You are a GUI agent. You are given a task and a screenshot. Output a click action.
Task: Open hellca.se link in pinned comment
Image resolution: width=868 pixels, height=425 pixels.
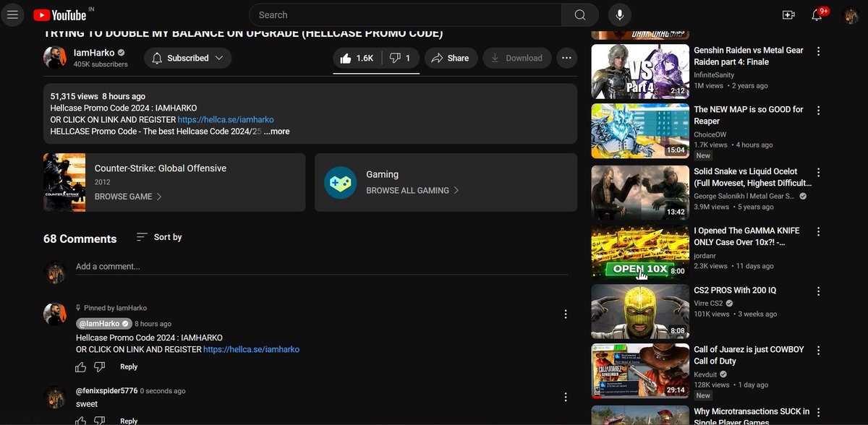251,350
